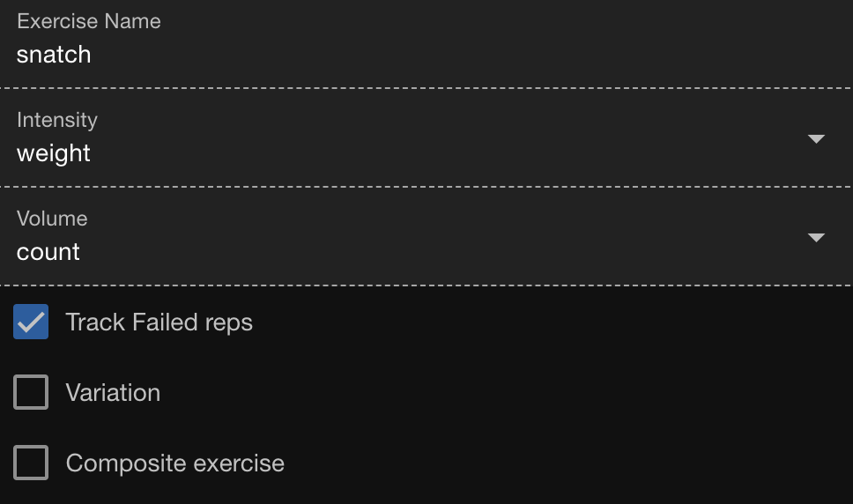Viewport: 853px width, 504px height.
Task: Click the blue checkmark next to Track Failed reps
Action: click(31, 322)
